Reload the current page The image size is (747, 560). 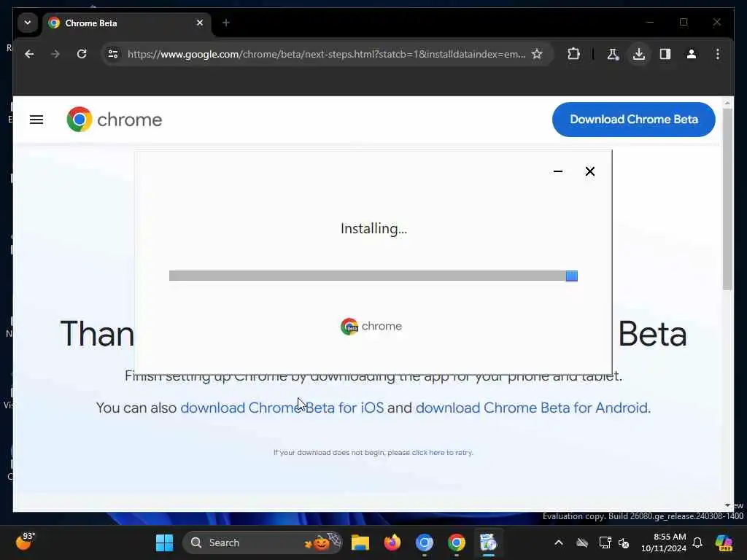coord(82,54)
